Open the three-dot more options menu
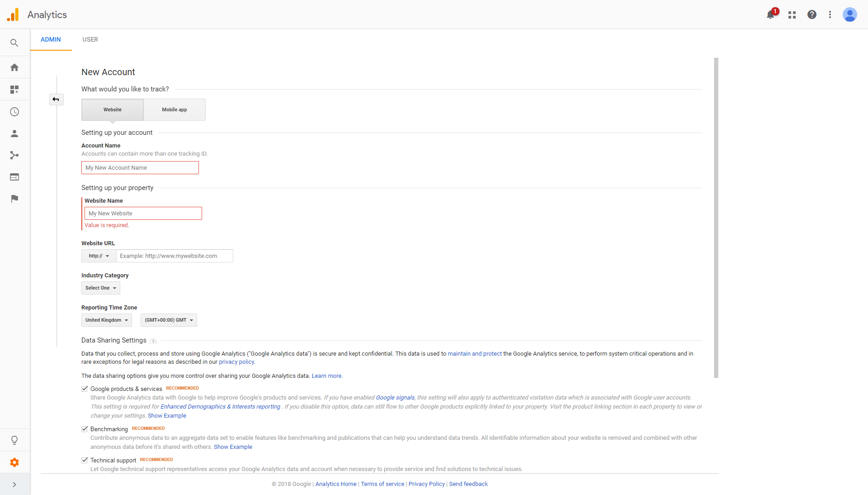Image resolution: width=868 pixels, height=495 pixels. 830,14
